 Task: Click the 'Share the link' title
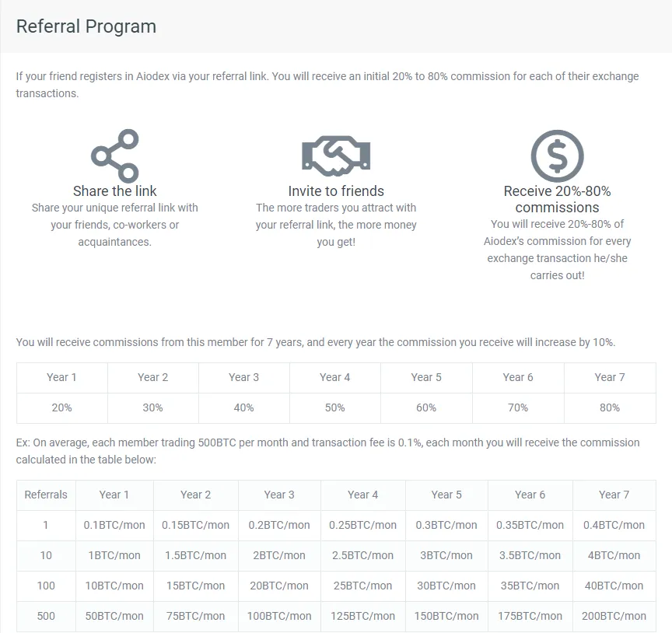tap(115, 191)
